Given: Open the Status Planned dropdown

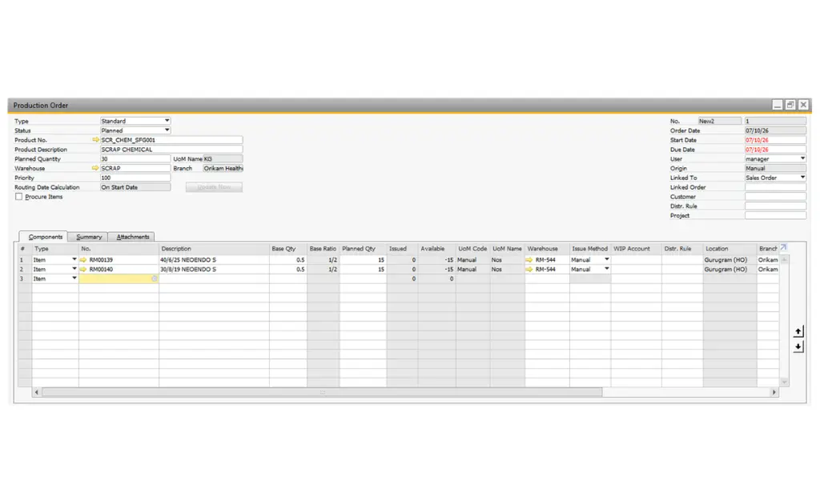Looking at the screenshot, I should pyautogui.click(x=167, y=130).
